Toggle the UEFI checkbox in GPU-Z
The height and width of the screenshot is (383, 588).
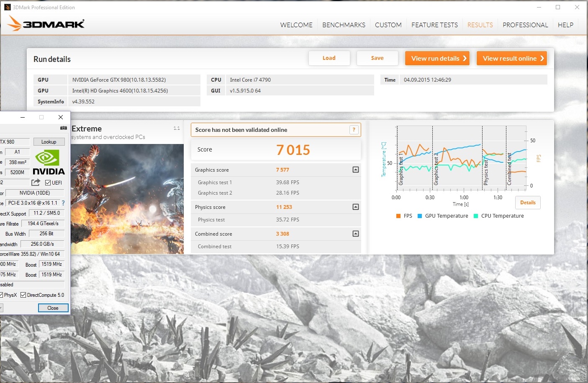(48, 183)
